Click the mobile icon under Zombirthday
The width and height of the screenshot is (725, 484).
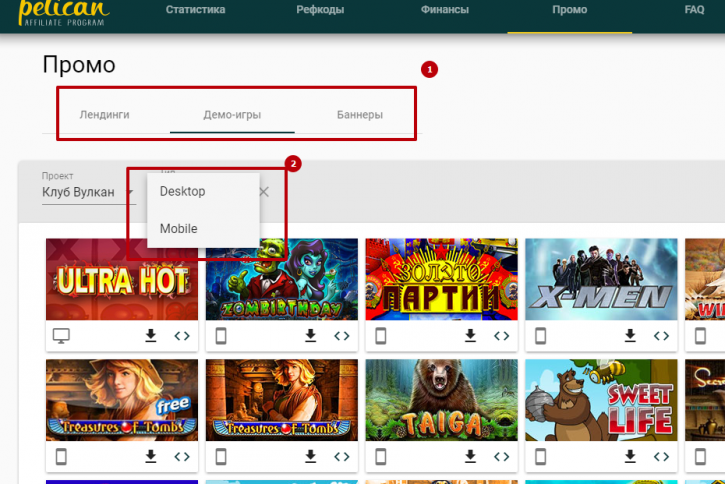tap(221, 336)
